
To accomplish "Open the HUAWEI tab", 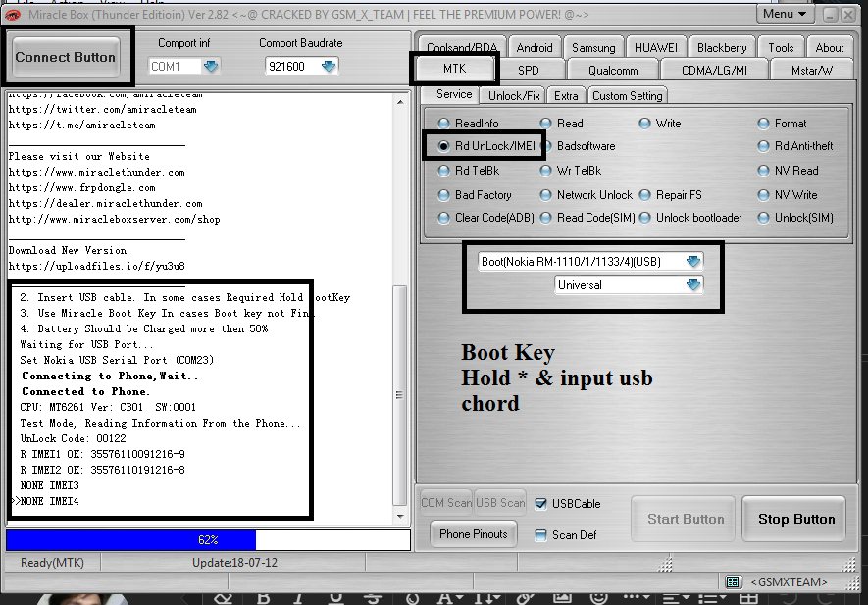I will (x=656, y=48).
